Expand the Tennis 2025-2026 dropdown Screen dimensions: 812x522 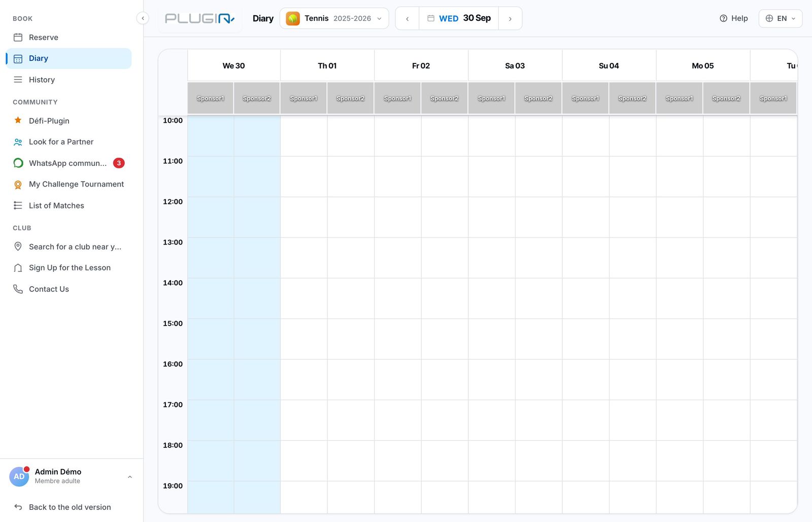[334, 18]
